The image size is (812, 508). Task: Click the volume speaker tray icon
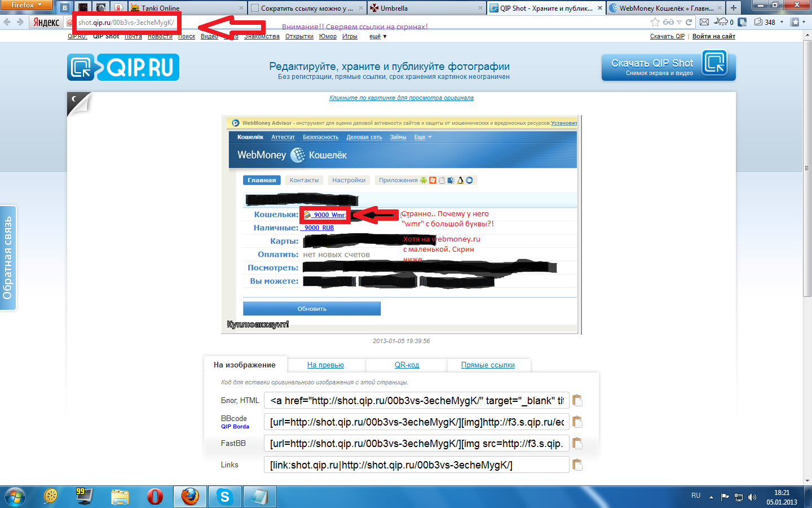pos(752,497)
